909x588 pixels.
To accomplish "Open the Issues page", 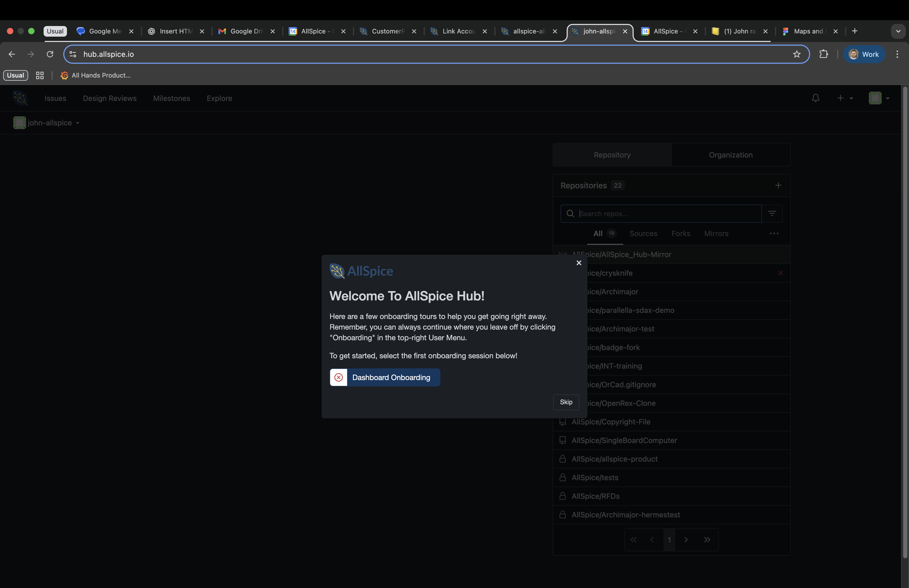I will click(x=55, y=98).
